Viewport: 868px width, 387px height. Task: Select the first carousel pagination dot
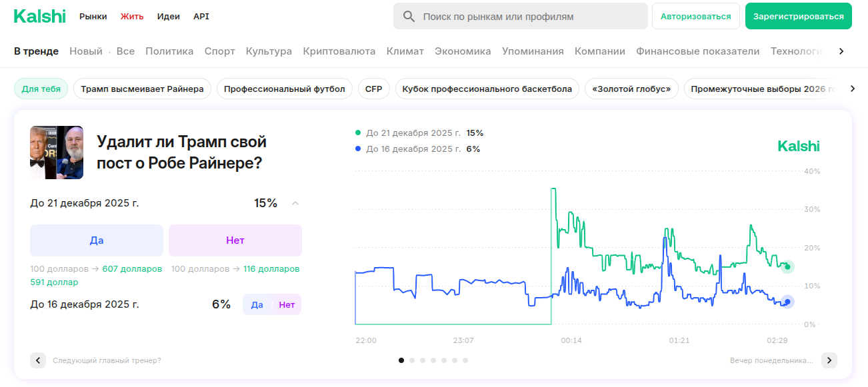401,360
